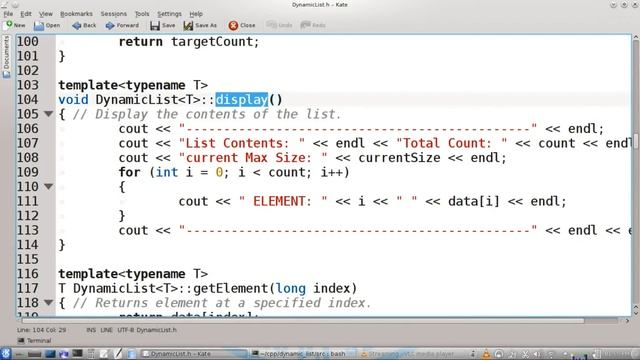The height and width of the screenshot is (360, 640).
Task: Switch to the bash terminal taskbar entry
Action: point(302,354)
